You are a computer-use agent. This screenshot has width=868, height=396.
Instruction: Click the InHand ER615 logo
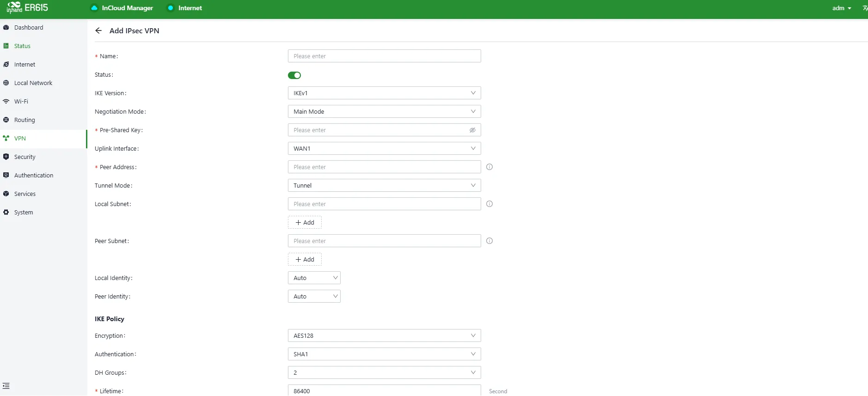tap(27, 8)
